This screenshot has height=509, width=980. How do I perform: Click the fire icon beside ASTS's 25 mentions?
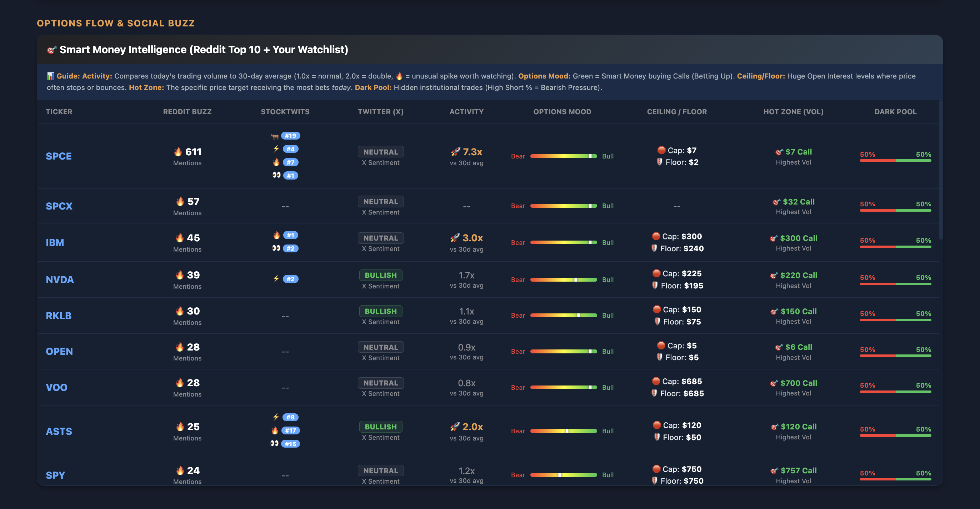pyautogui.click(x=180, y=426)
